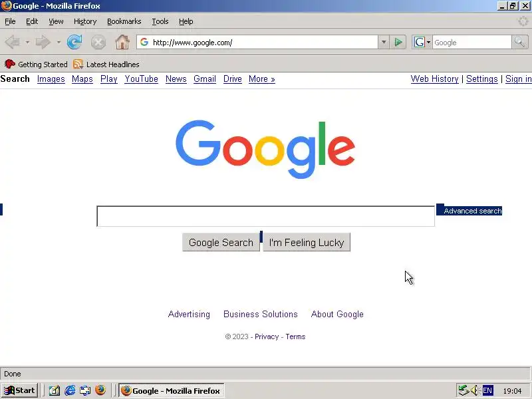Click the Google favicon in the address bar
Image resolution: width=532 pixels, height=399 pixels.
click(x=144, y=42)
